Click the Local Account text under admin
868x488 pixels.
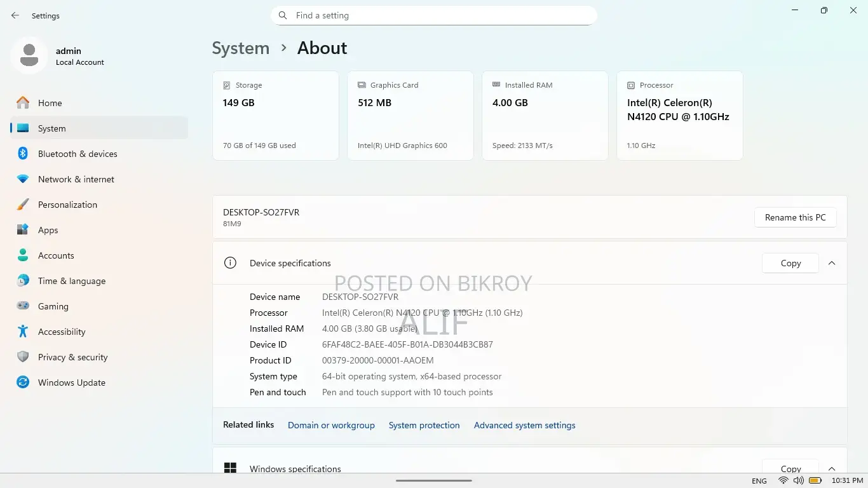pos(80,62)
